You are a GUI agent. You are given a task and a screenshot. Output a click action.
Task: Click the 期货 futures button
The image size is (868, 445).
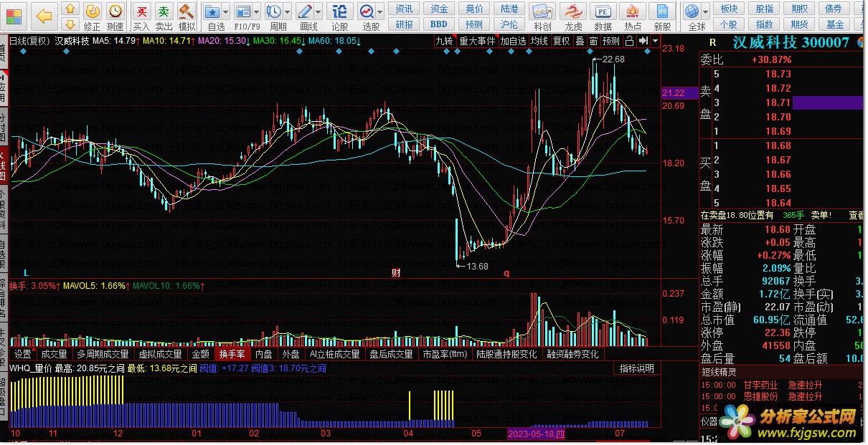coord(799,24)
